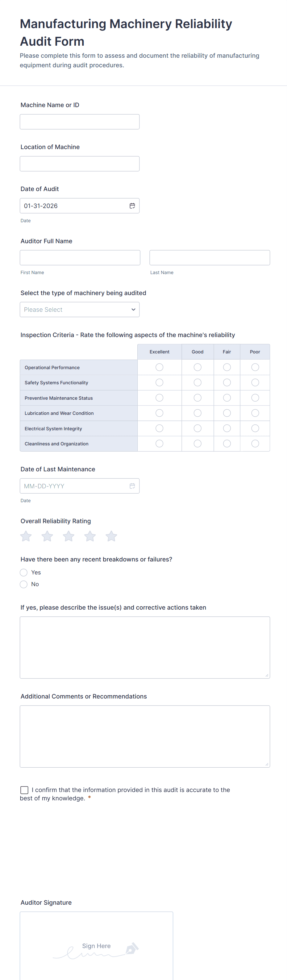This screenshot has height=980, width=287.
Task: Click the auditor Last Name field
Action: pos(210,257)
